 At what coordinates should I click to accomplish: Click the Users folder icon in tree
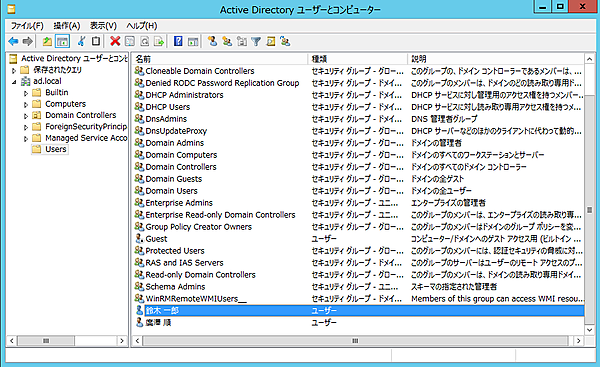37,149
